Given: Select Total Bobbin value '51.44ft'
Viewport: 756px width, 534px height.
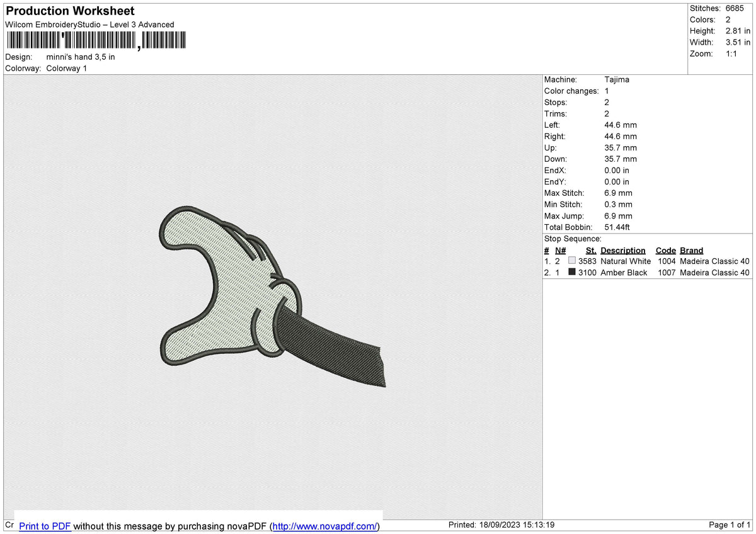Looking at the screenshot, I should pos(617,227).
